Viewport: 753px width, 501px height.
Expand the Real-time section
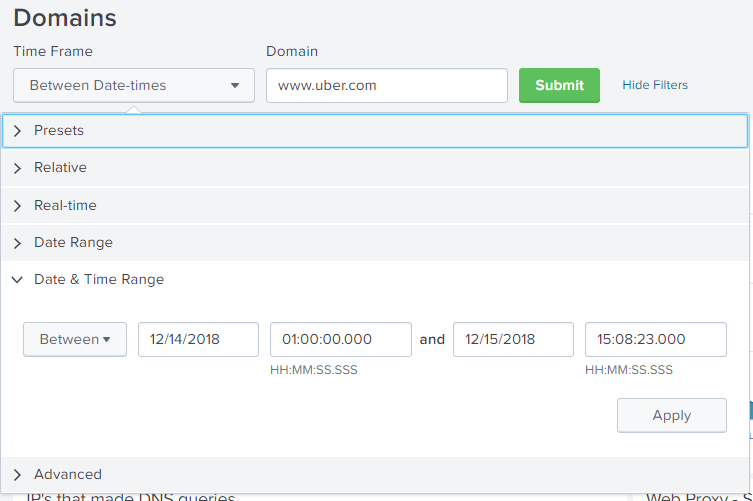(x=375, y=205)
